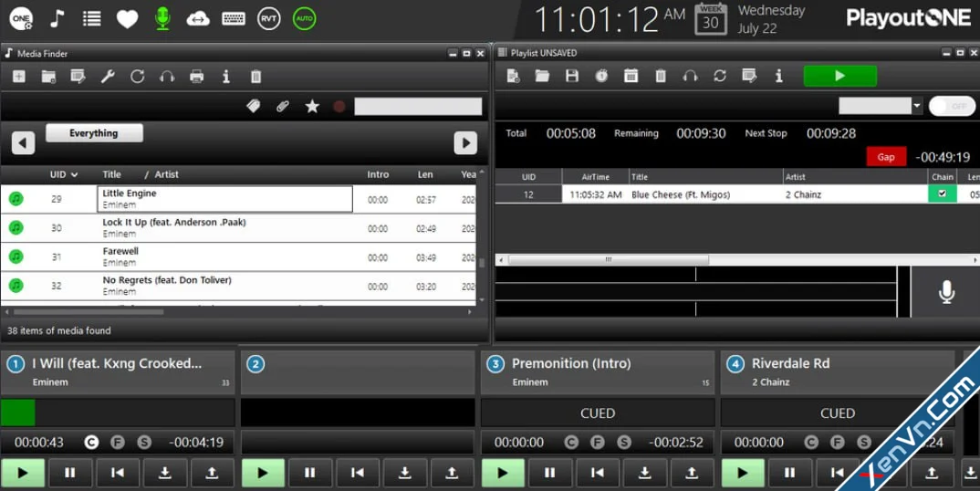Click the trash delete icon in Media Finder

(x=255, y=77)
